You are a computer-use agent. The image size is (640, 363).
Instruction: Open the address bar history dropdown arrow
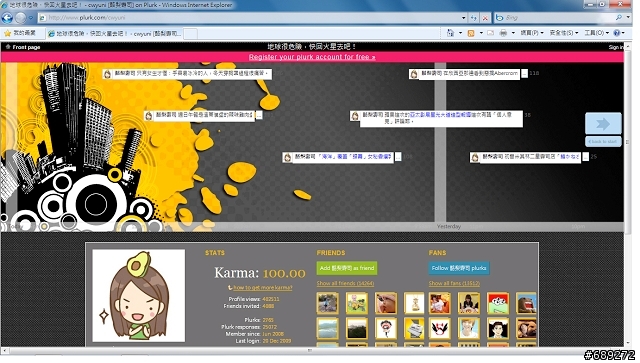point(464,18)
